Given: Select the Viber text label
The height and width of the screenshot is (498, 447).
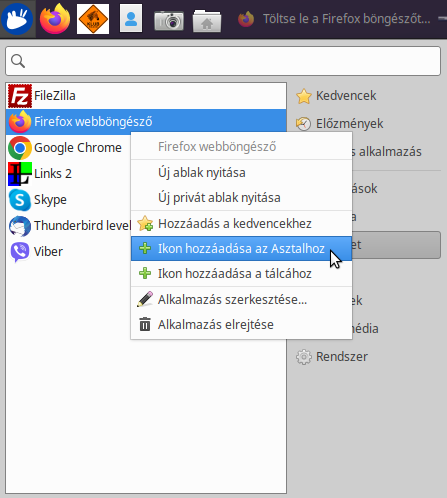Looking at the screenshot, I should click(48, 252).
